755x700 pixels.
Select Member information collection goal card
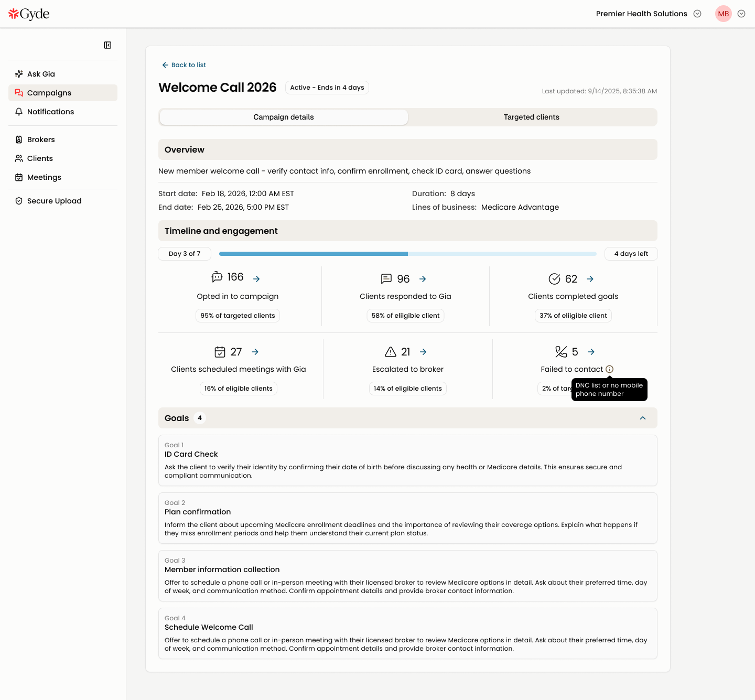click(x=408, y=576)
